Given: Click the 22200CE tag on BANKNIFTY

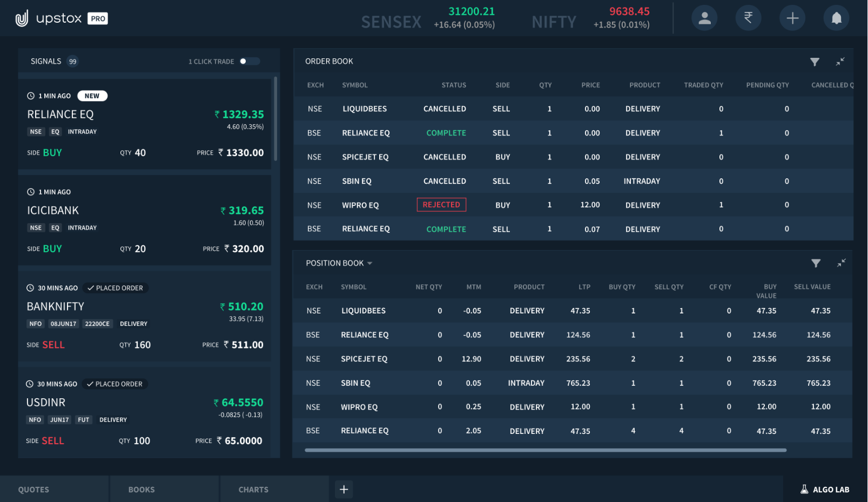Looking at the screenshot, I should click(97, 324).
